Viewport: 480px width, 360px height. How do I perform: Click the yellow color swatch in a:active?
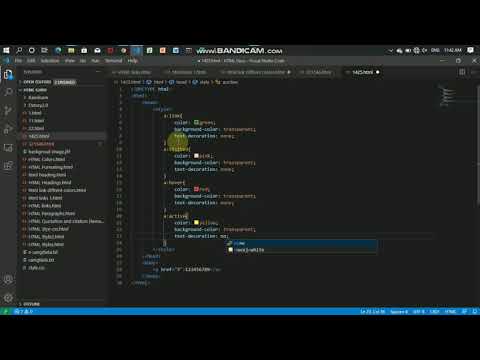[196, 222]
